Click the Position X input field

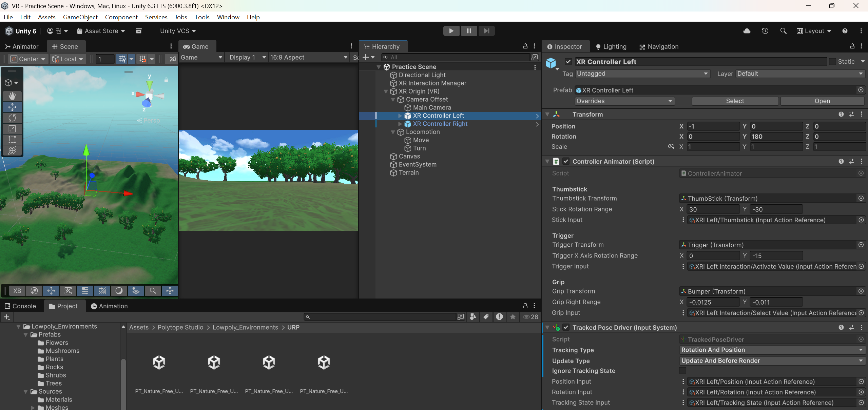coord(713,126)
